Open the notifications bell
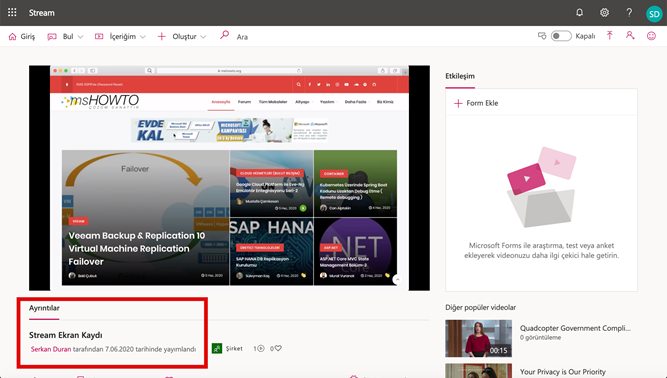Image resolution: width=667 pixels, height=378 pixels. (579, 12)
